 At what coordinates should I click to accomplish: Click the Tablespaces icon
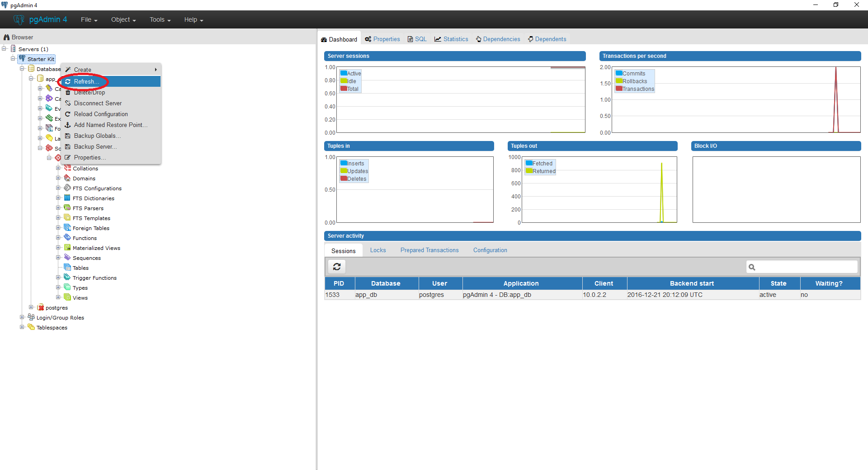tap(31, 327)
